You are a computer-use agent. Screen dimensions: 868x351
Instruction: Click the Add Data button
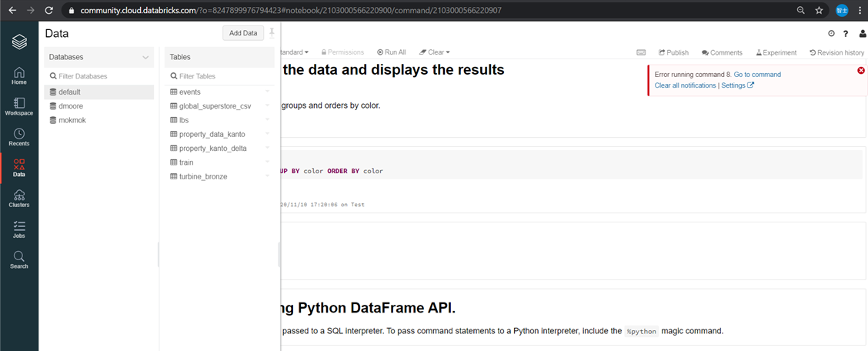[243, 32]
